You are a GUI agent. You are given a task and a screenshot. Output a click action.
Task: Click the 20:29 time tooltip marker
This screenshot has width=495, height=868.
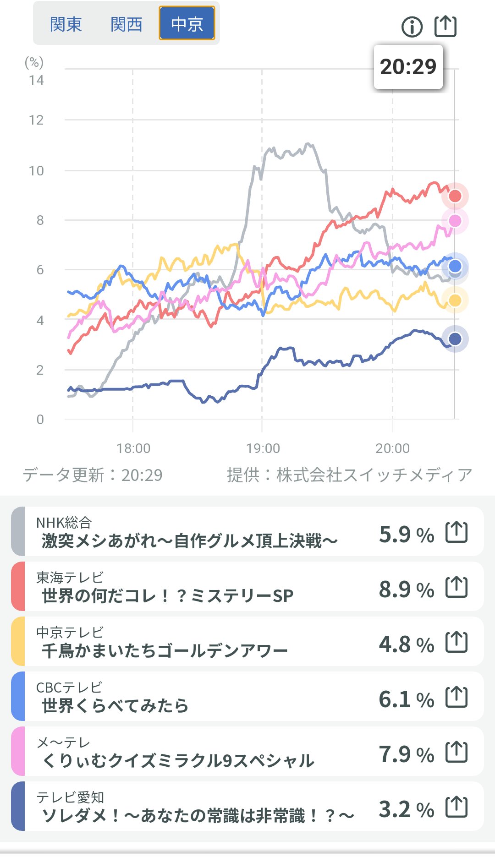[x=408, y=67]
